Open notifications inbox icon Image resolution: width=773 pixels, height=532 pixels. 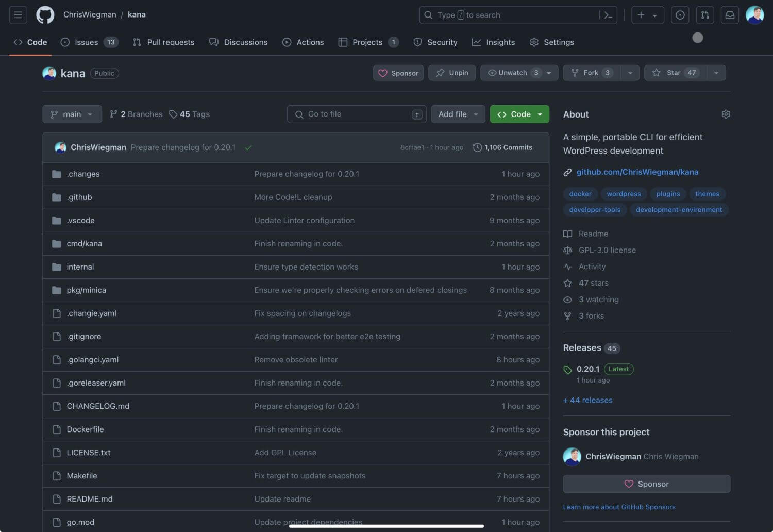(x=730, y=15)
